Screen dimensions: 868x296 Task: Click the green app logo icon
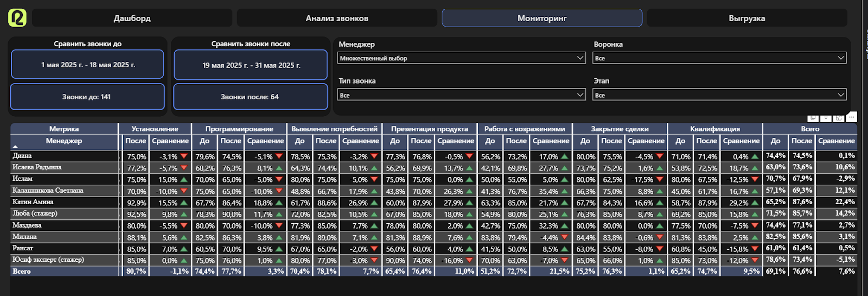pos(17,17)
